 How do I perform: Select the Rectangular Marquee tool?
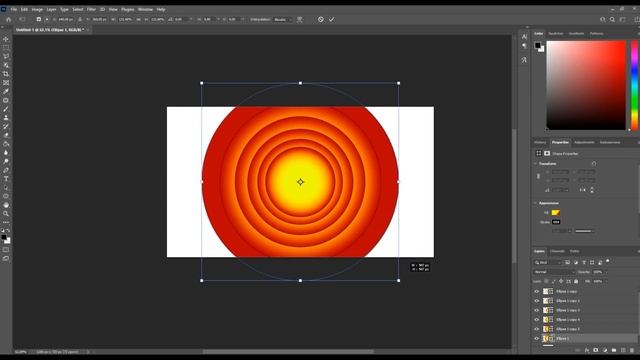6,48
